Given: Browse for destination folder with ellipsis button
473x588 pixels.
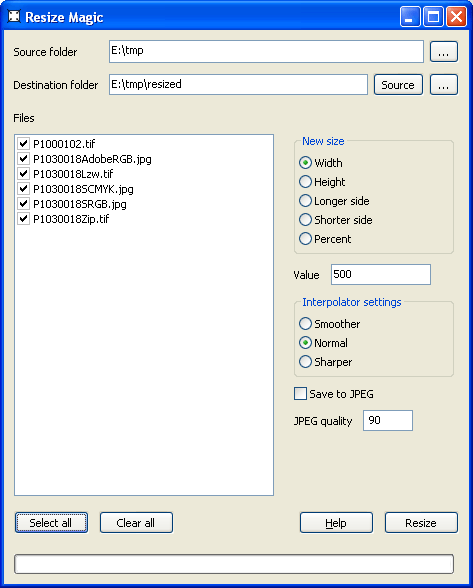Looking at the screenshot, I should coord(444,85).
